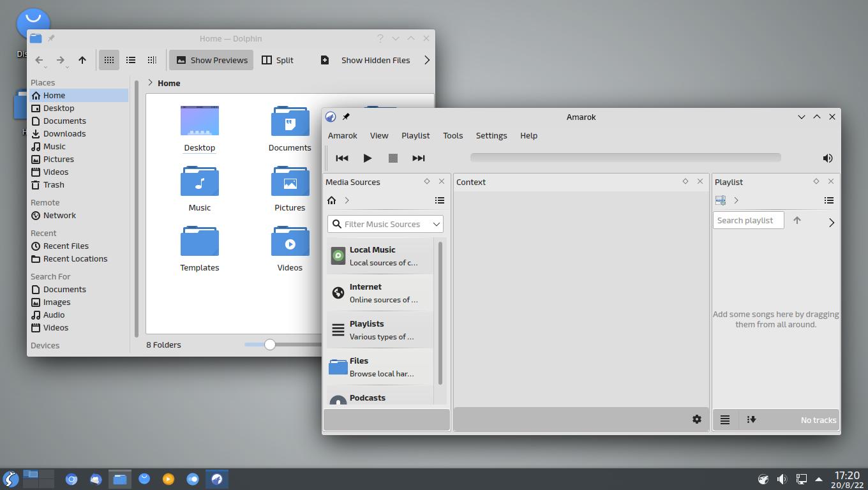Open the Playlist menu in menubar
This screenshot has width=868, height=490.
[415, 135]
